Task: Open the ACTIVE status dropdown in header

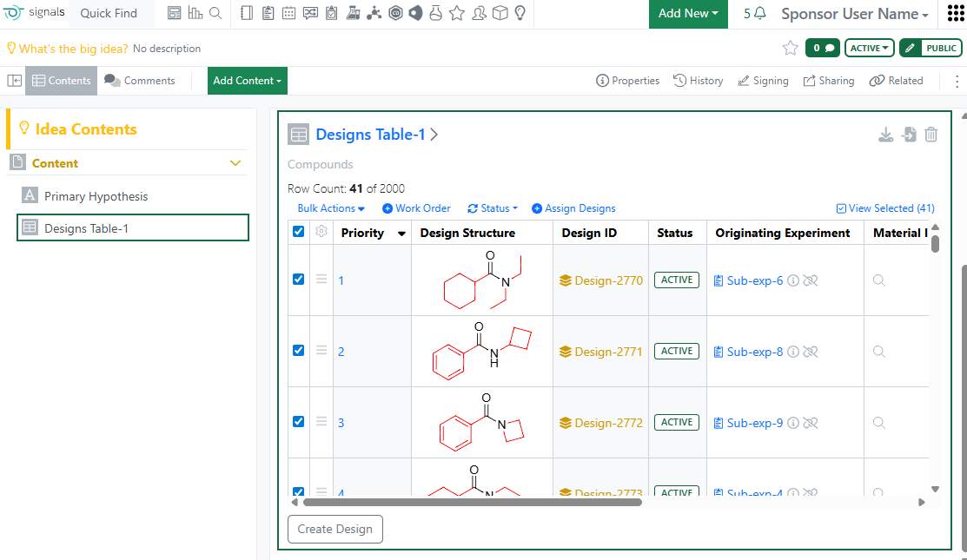Action: point(869,49)
